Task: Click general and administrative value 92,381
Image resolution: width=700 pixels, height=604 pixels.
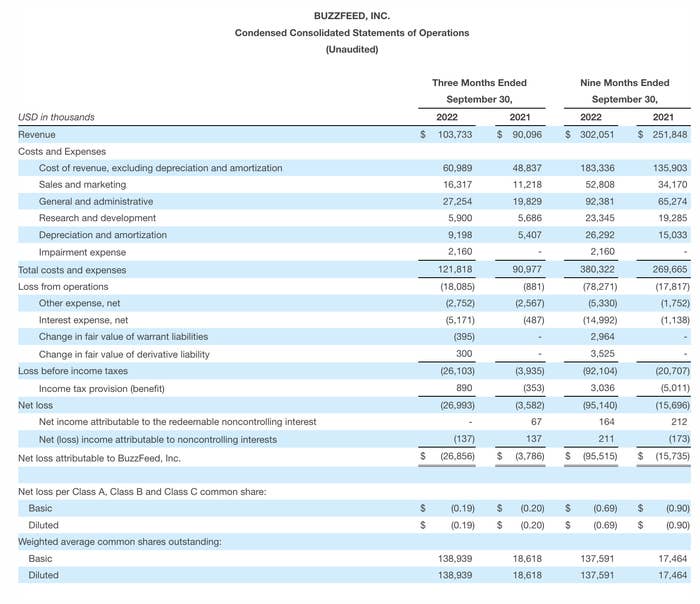Action: (600, 201)
